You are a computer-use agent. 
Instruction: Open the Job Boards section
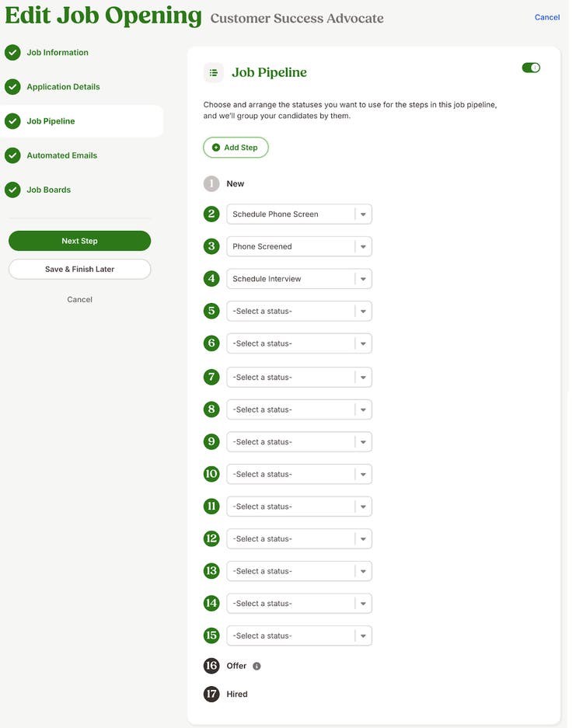tap(49, 190)
